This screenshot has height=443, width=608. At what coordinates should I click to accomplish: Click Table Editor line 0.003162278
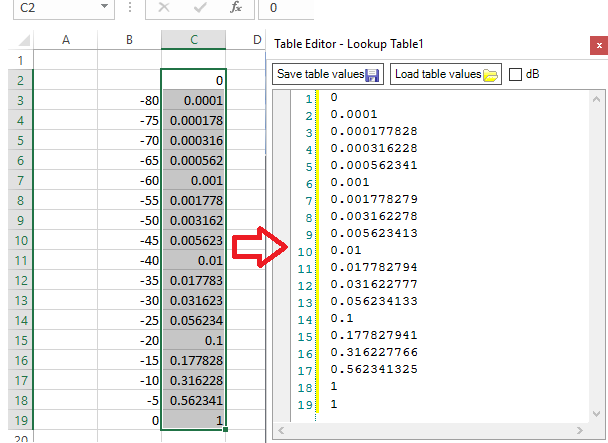coord(374,216)
